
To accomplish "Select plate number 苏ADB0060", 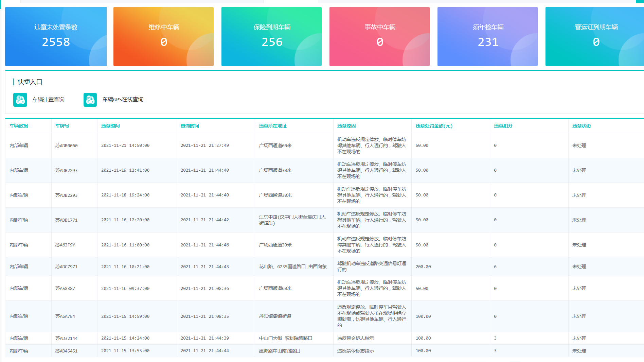I will [66, 145].
